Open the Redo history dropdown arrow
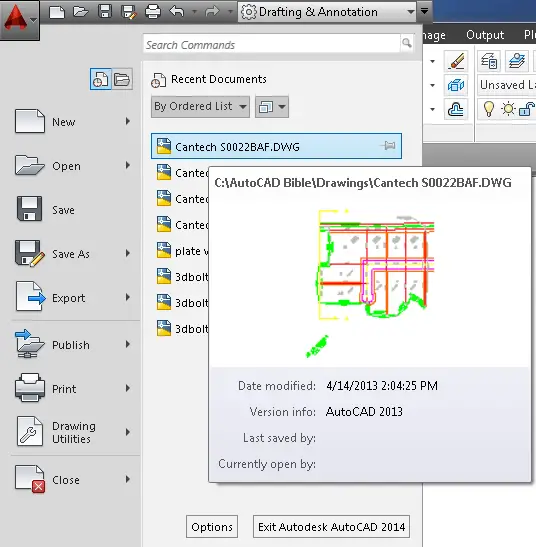The width and height of the screenshot is (536, 547). click(230, 12)
